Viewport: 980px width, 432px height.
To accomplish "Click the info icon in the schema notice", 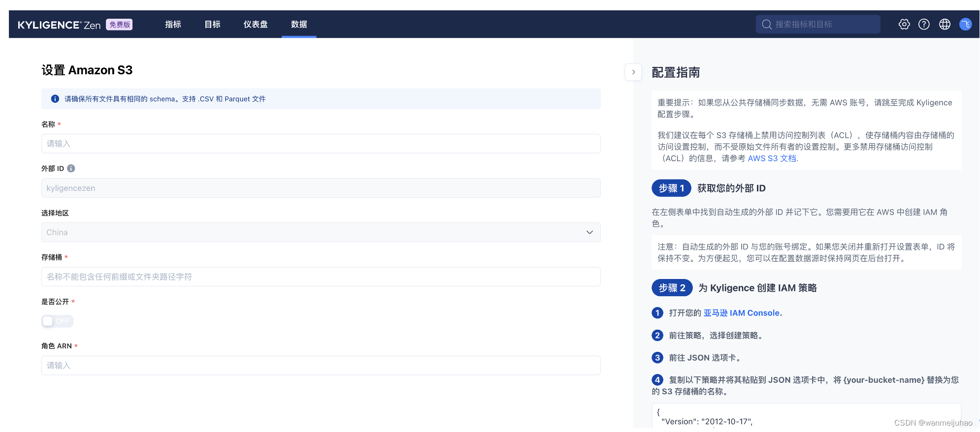I will click(55, 99).
